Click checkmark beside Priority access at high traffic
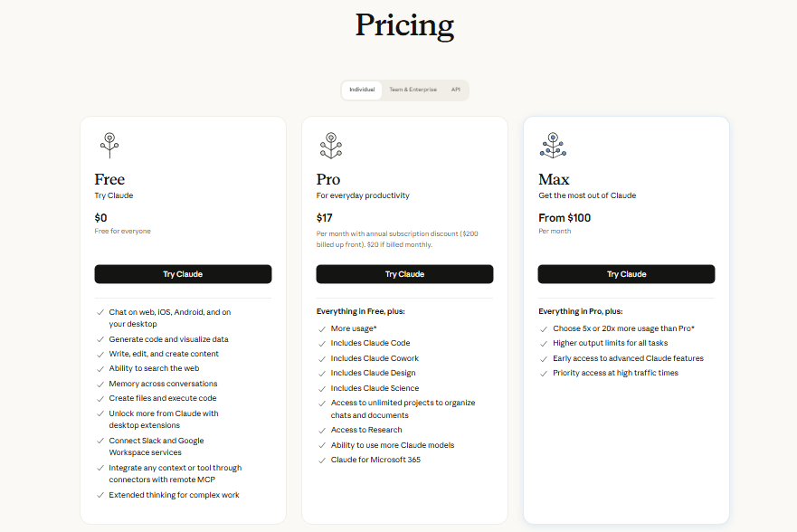Screen dimensions: 797x532 click(x=544, y=374)
